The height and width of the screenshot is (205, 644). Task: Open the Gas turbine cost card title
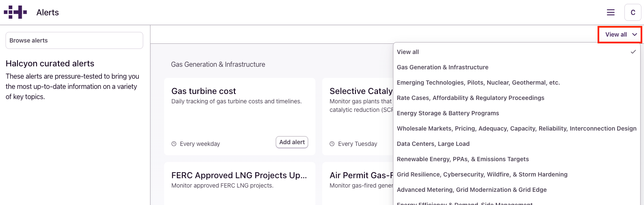204,91
